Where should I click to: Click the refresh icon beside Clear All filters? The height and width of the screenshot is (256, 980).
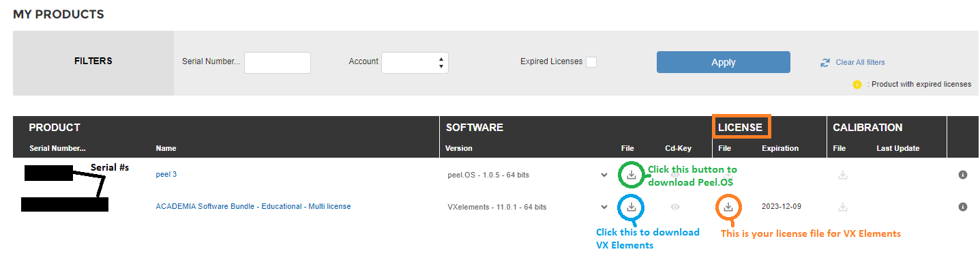point(825,62)
